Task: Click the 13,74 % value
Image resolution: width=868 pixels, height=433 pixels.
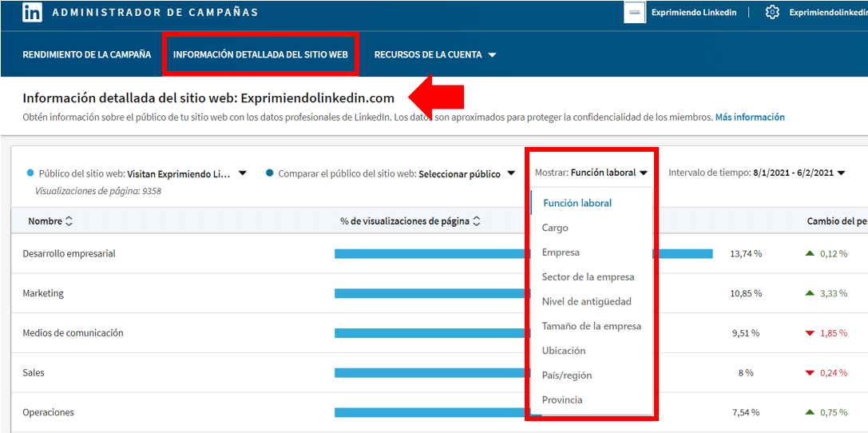Action: [746, 253]
